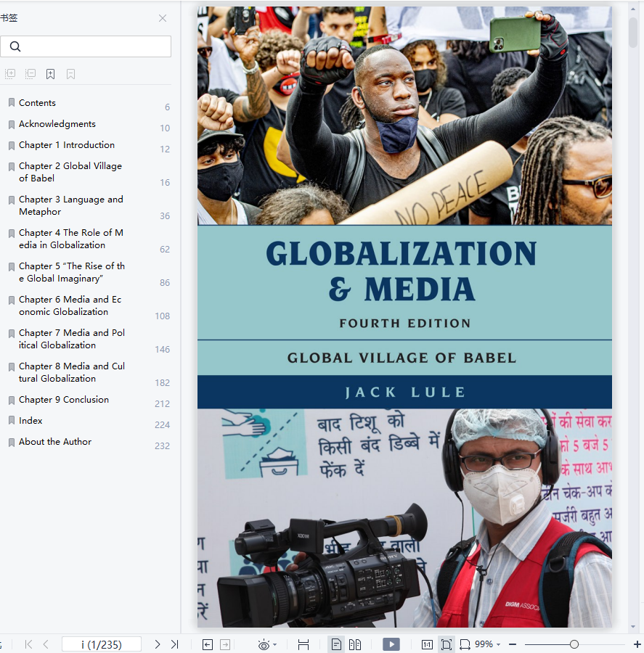Start slideshow play button
Viewport: 644px width, 653px height.
pos(391,645)
